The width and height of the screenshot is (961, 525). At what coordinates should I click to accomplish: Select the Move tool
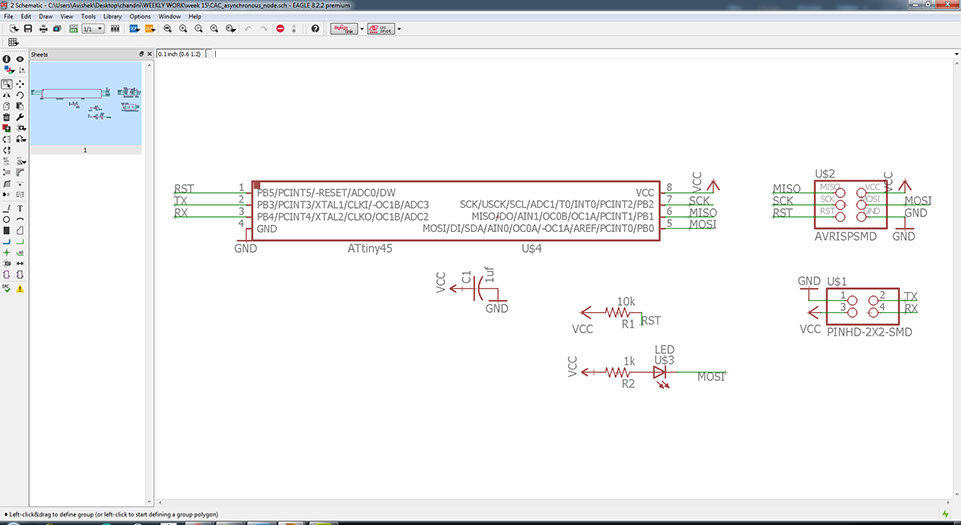pos(20,84)
